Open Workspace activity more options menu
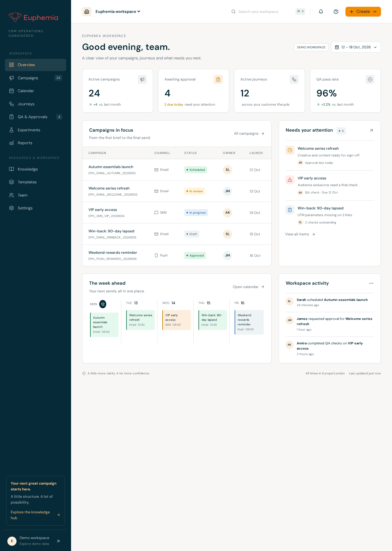The image size is (392, 551). 371,283
